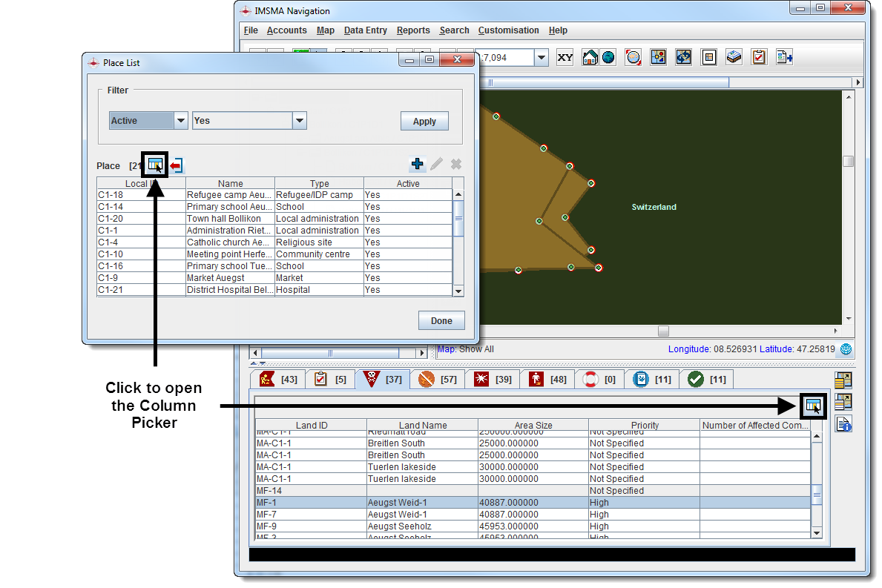Click the XY coordinates toolbar button
This screenshot has height=588, width=882.
tap(565, 58)
